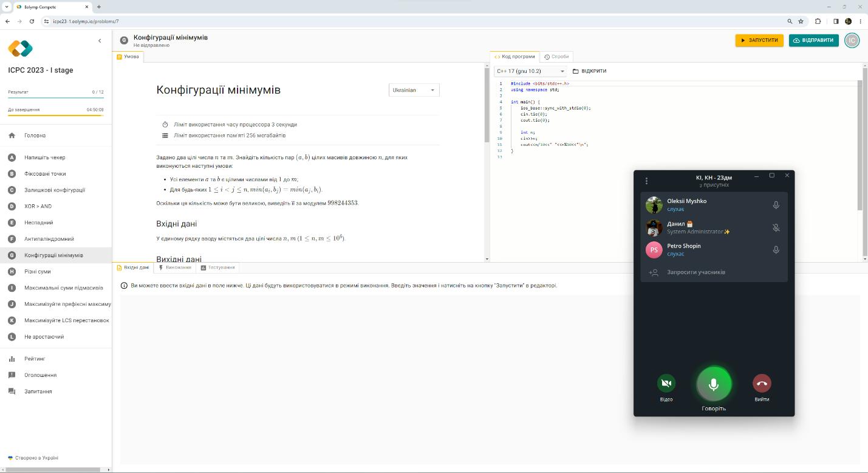Click the ВІДПРАВИТИ submit button
Viewport: 868px width, 473px height.
point(813,40)
